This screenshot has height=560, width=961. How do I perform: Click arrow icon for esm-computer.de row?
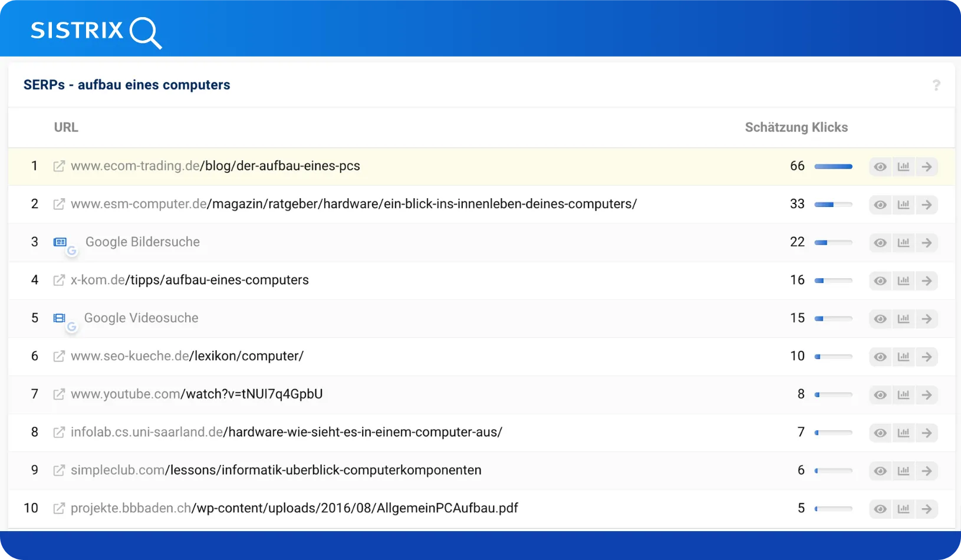927,205
